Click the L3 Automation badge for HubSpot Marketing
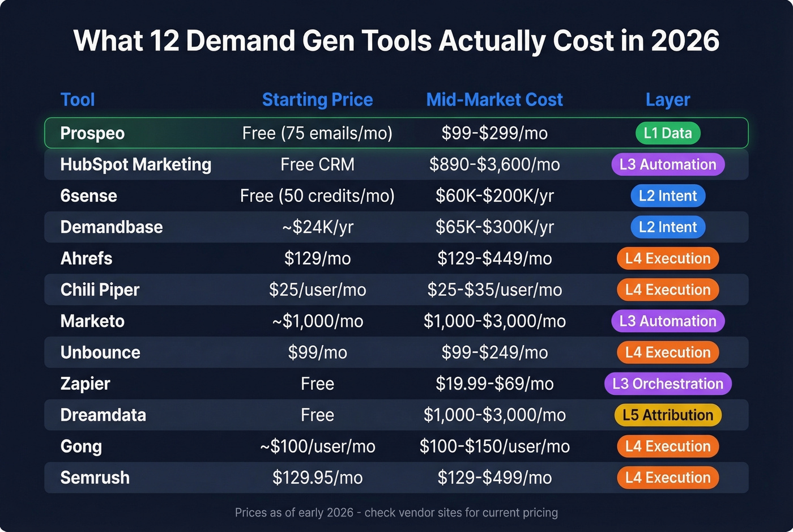The width and height of the screenshot is (793, 532). coord(668,164)
